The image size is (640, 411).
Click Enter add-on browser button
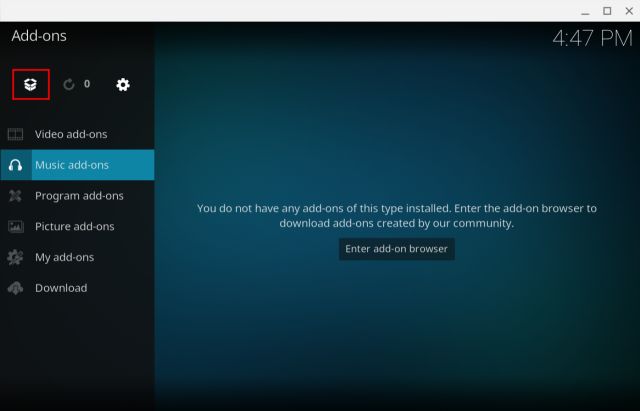[396, 249]
